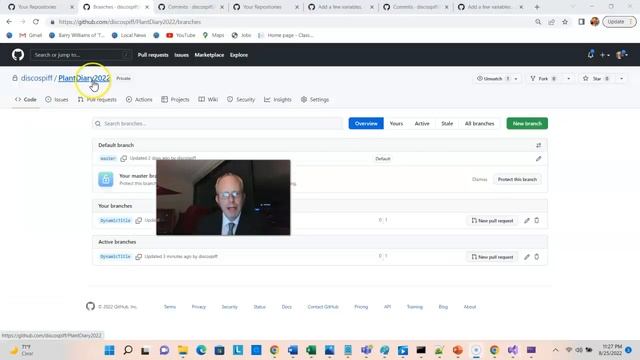
Task: Bookmark page with star icon in address bar
Action: coord(565,22)
